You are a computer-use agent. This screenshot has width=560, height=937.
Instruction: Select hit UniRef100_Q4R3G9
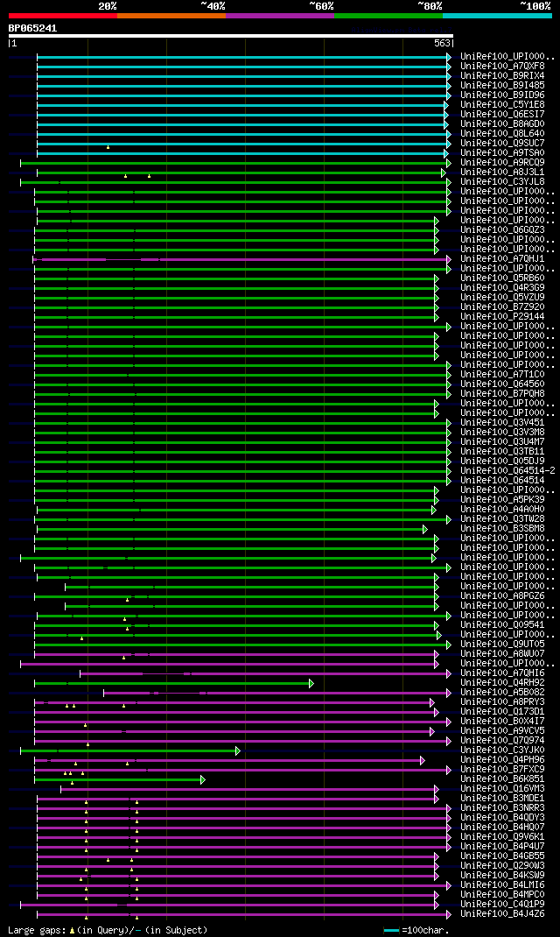[502, 287]
